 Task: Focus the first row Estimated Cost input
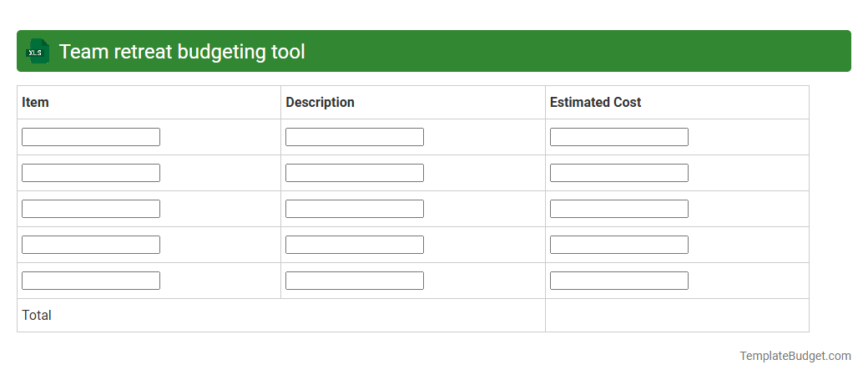tap(619, 137)
